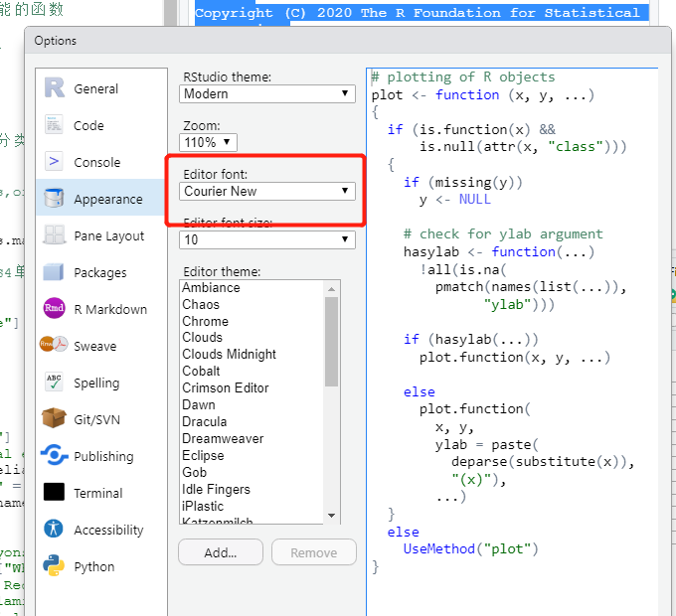Choose the Cobalt editor theme
The width and height of the screenshot is (676, 616).
tap(201, 371)
